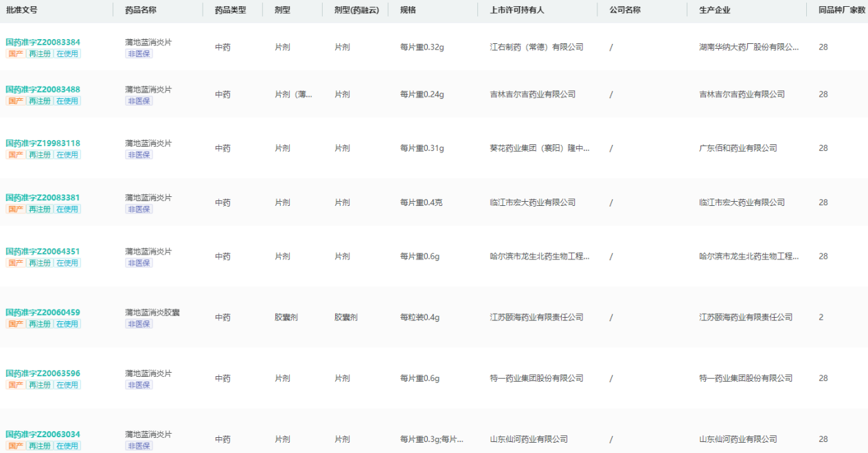Click 非医保 tag under 蒲地蓝消炎胶囊
The width and height of the screenshot is (868, 453).
coord(139,324)
